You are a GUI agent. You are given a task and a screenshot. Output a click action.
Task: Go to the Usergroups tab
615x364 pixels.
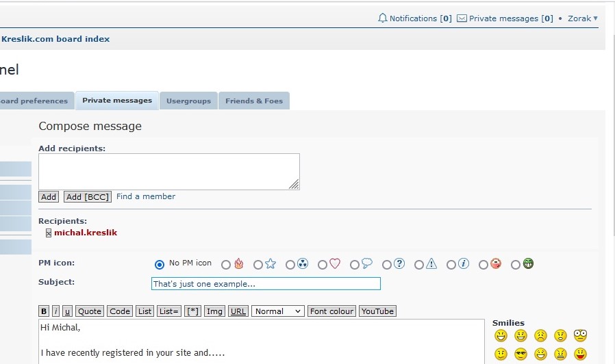click(x=188, y=101)
